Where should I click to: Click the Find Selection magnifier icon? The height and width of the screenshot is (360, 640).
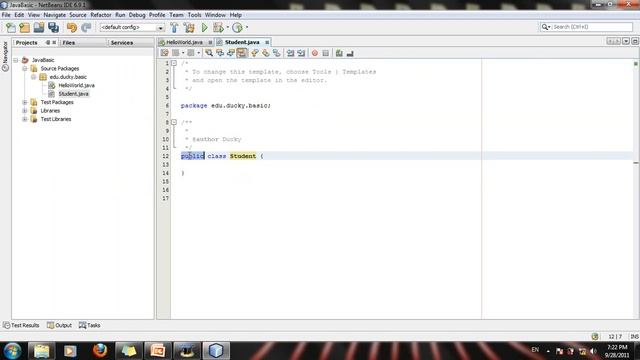click(x=209, y=53)
